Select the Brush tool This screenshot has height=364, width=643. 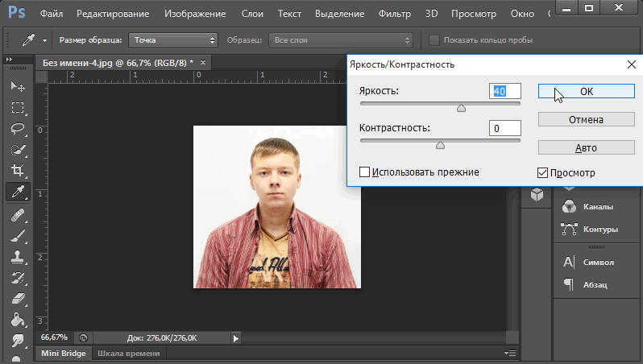pyautogui.click(x=17, y=236)
